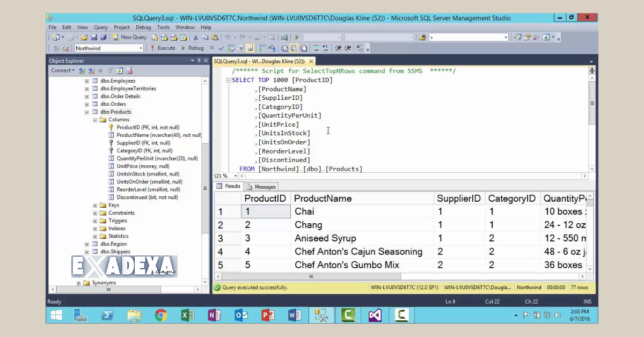Collapse the Columns folder under dbo.Products
Viewport: 644px width, 337px height.
[x=96, y=119]
